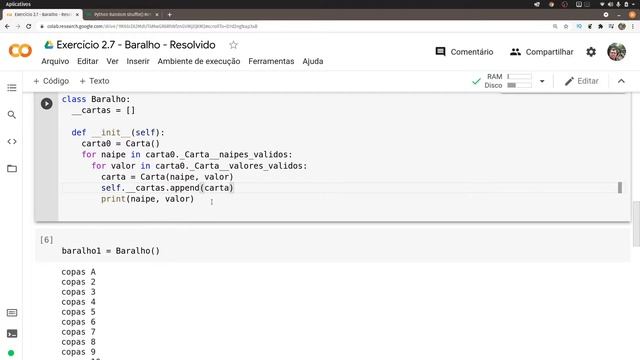Open a new browser tab
The image size is (640, 360).
coord(169,14)
